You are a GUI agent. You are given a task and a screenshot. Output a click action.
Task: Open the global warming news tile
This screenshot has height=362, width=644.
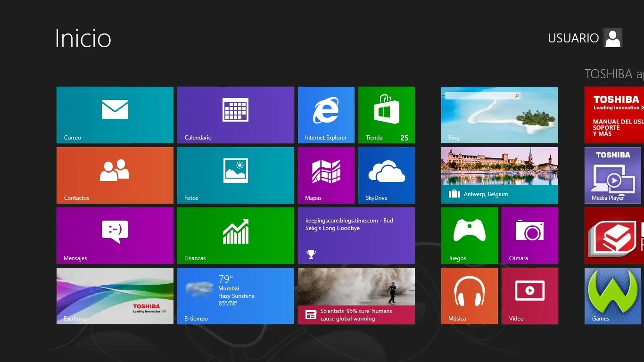click(x=356, y=296)
